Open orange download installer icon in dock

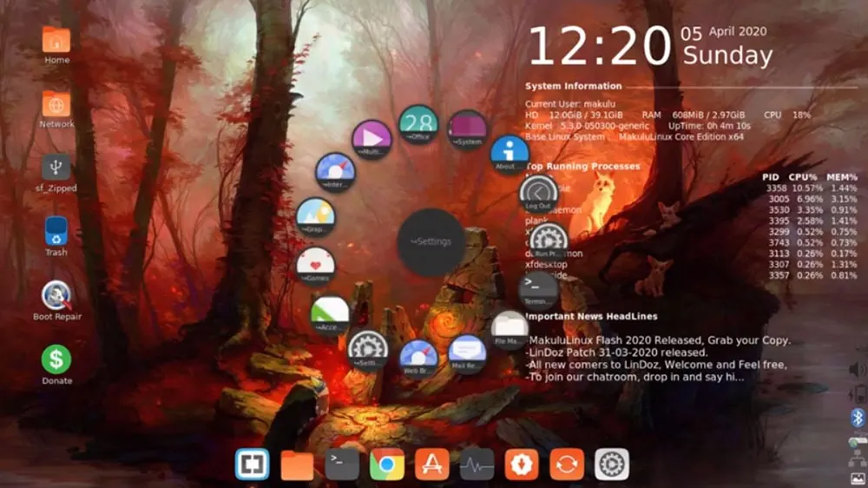pos(522,465)
